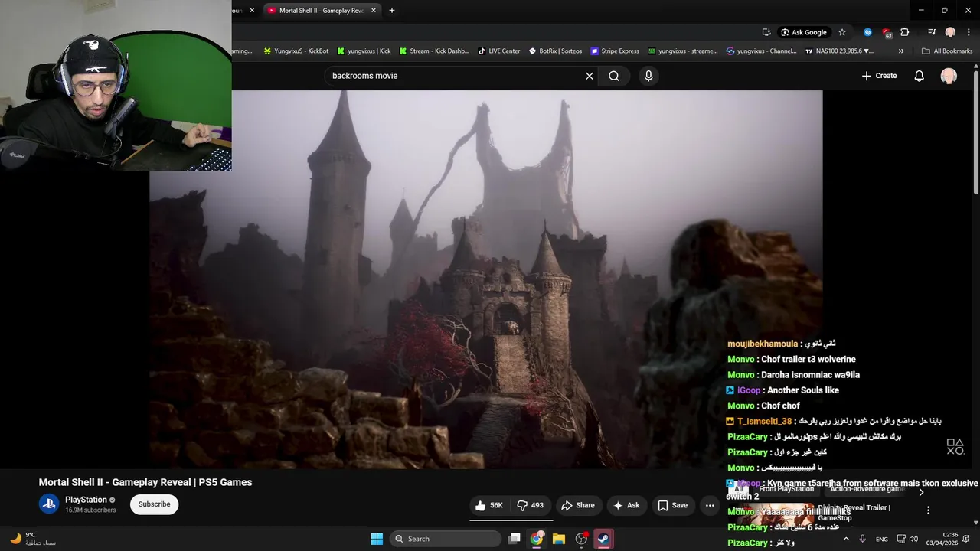Viewport: 980px width, 551px height.
Task: Open the Chrome three-dot menu
Action: pyautogui.click(x=968, y=32)
